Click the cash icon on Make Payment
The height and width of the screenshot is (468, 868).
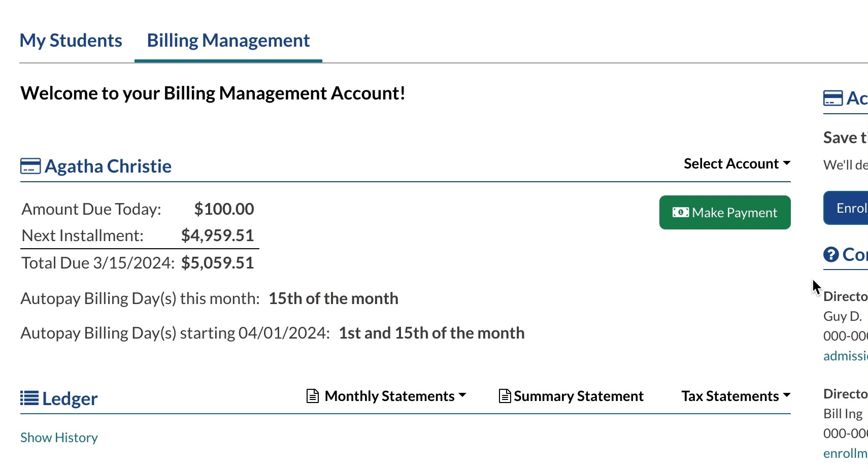[x=680, y=212]
